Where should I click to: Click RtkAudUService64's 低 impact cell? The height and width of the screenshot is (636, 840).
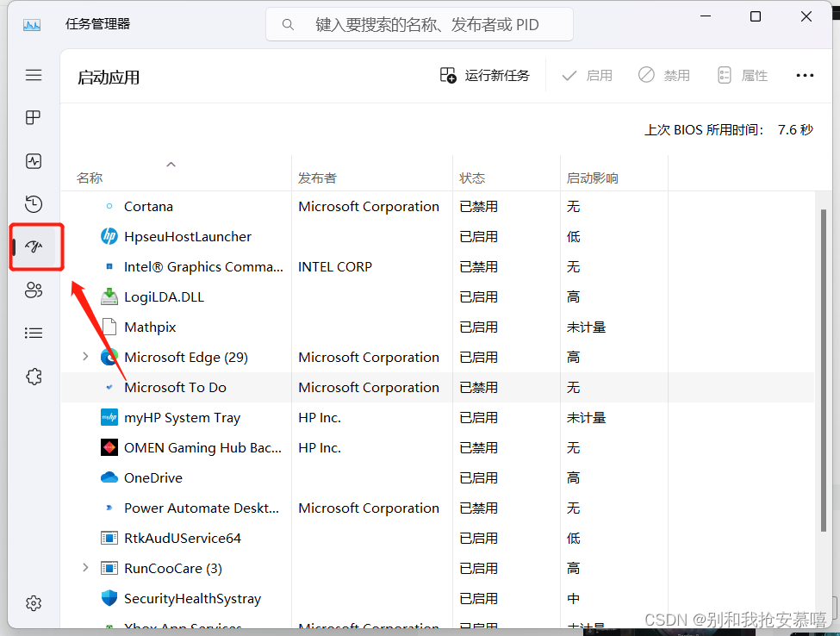tap(573, 538)
